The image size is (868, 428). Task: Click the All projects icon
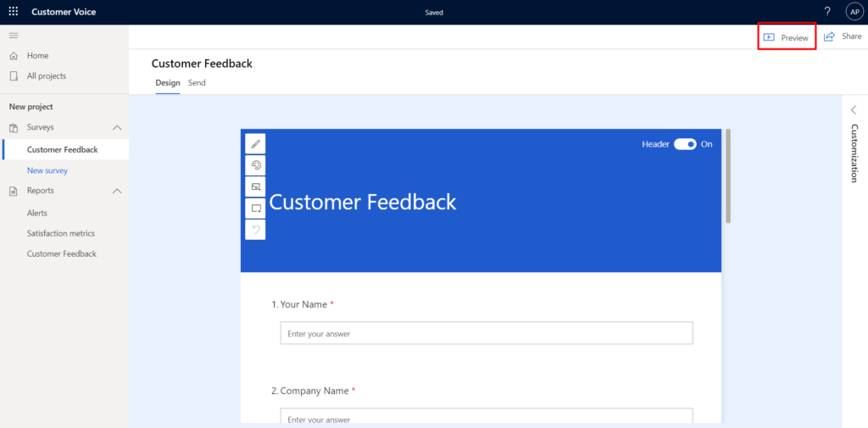click(x=14, y=76)
